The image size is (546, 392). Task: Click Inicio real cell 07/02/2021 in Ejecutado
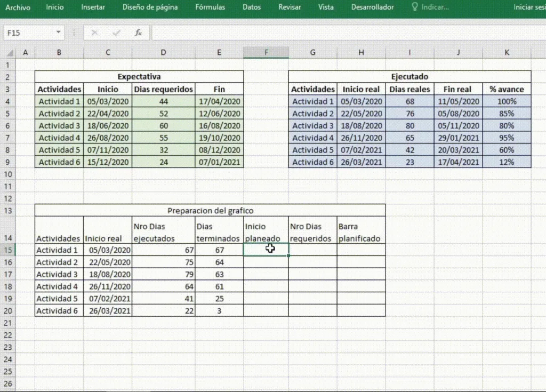[x=361, y=150]
